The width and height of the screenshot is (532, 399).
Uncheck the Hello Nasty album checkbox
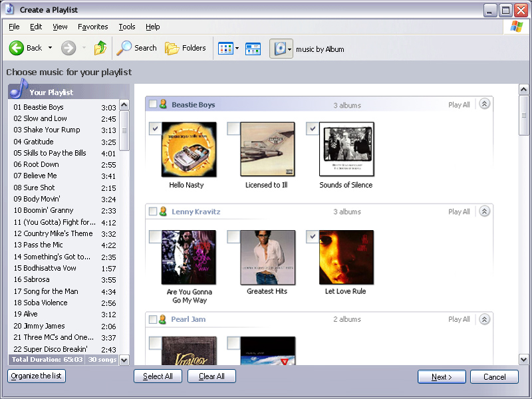pyautogui.click(x=156, y=128)
